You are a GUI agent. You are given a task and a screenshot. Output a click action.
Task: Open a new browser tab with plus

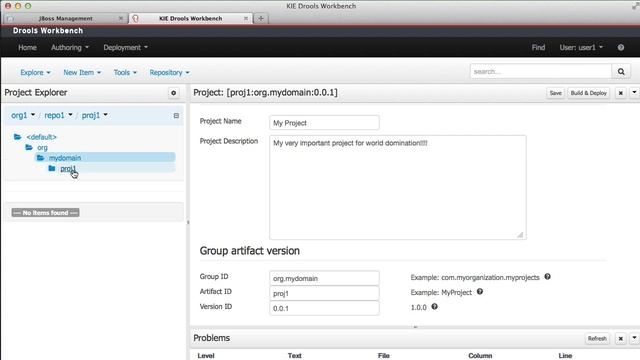click(261, 18)
